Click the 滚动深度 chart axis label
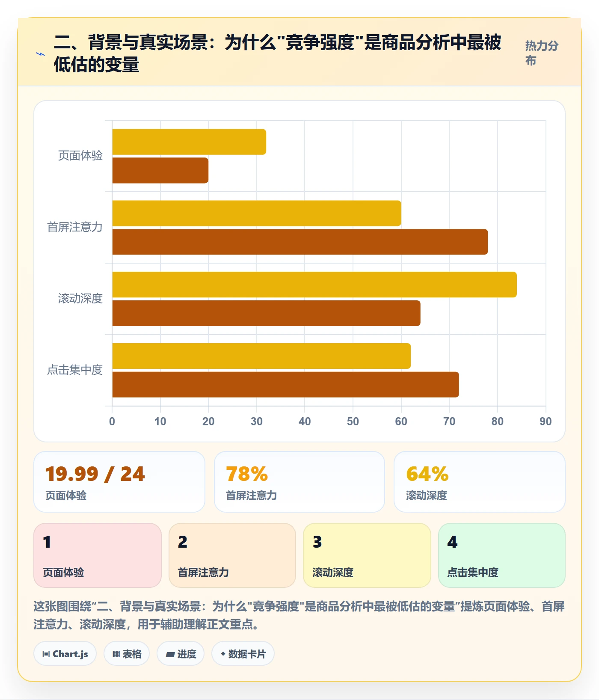 [x=80, y=298]
